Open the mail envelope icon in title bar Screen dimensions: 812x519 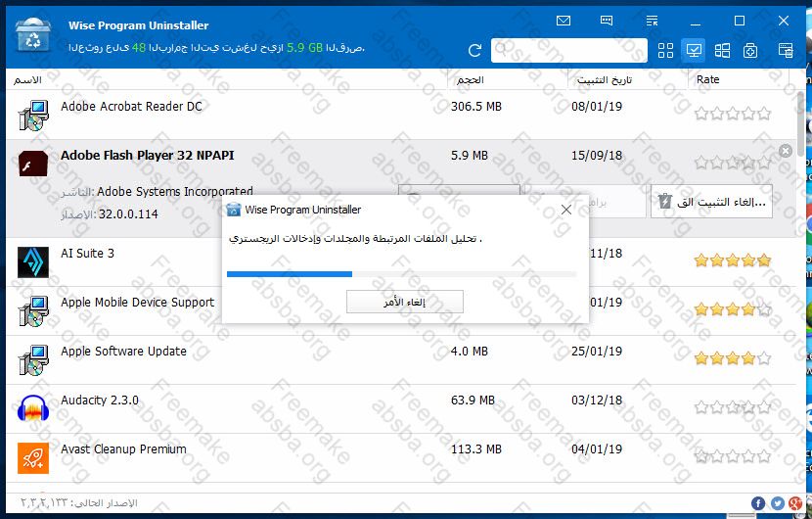(x=563, y=21)
